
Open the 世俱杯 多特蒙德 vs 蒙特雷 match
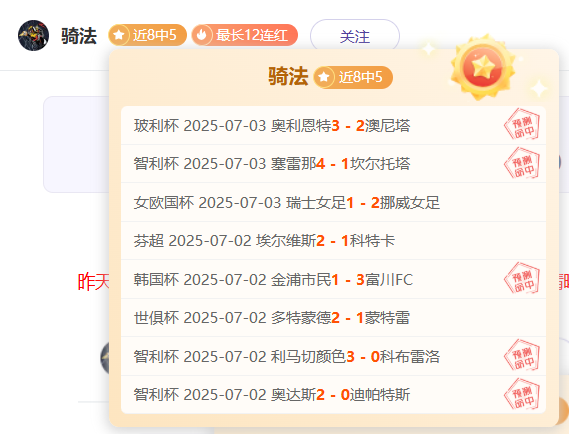coord(333,318)
